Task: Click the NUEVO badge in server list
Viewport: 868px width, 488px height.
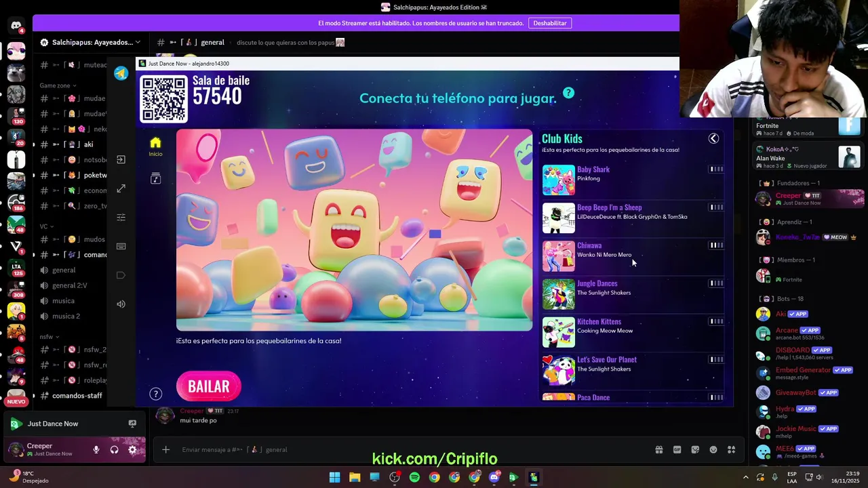Action: pyautogui.click(x=16, y=401)
